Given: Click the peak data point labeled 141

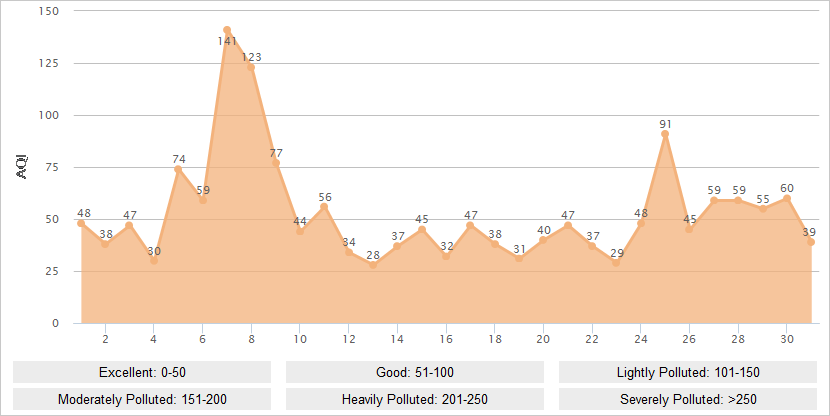Looking at the screenshot, I should [x=227, y=30].
